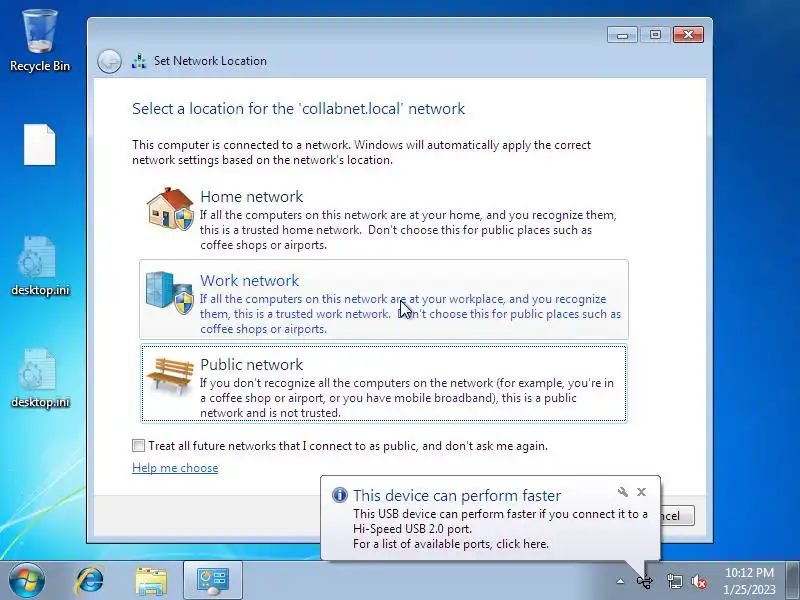Choose the Home network heading
800x600 pixels.
(252, 196)
